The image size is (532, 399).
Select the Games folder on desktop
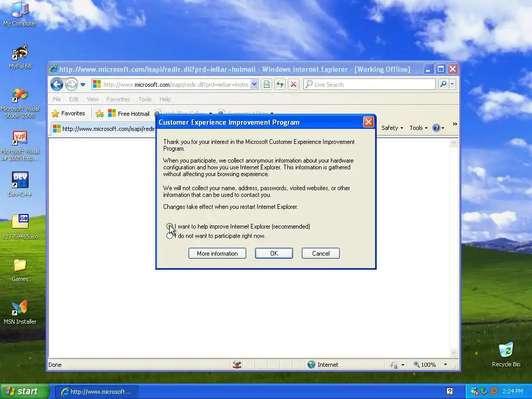(x=20, y=270)
